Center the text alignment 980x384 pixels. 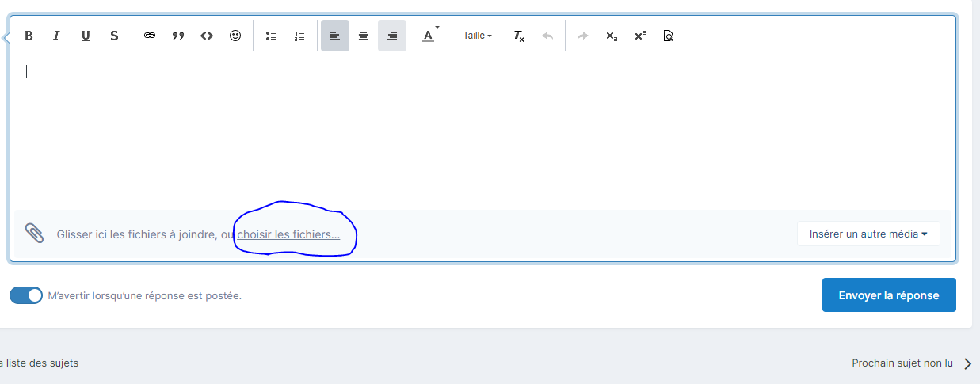(x=364, y=36)
